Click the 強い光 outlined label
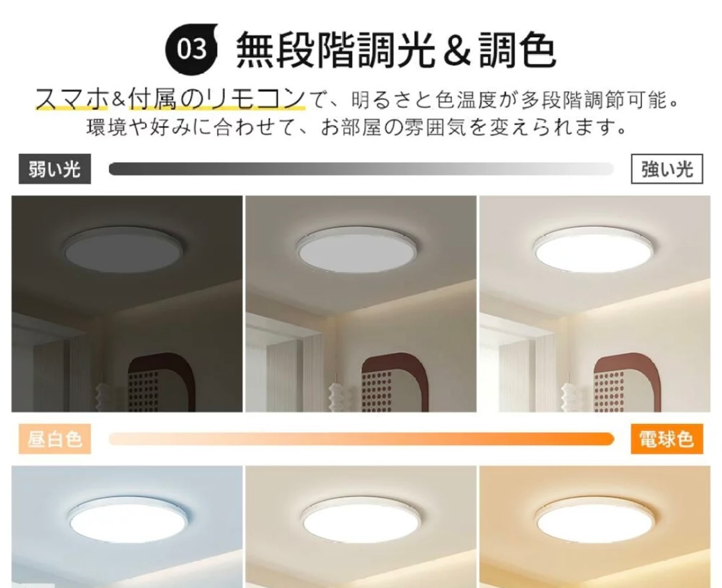Screen dimensions: 722x588 [667, 169]
